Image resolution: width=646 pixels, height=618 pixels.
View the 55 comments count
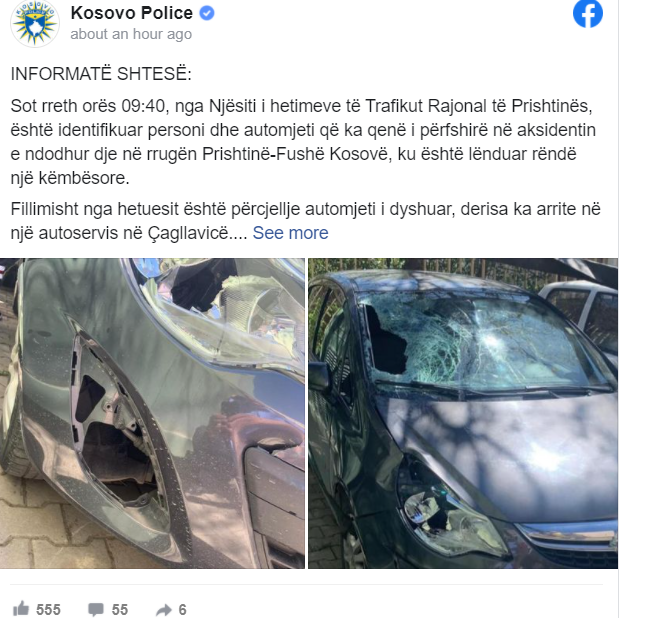tap(120, 609)
